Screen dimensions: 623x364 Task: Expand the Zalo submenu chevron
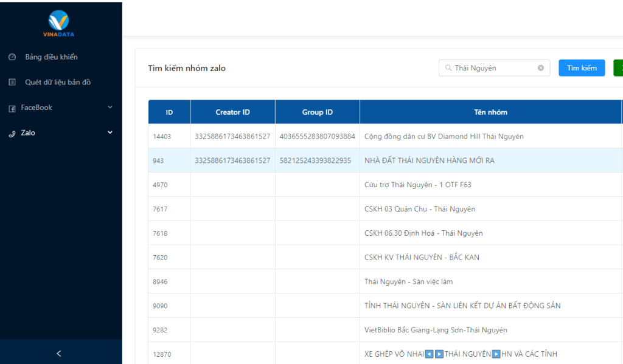[x=110, y=132]
